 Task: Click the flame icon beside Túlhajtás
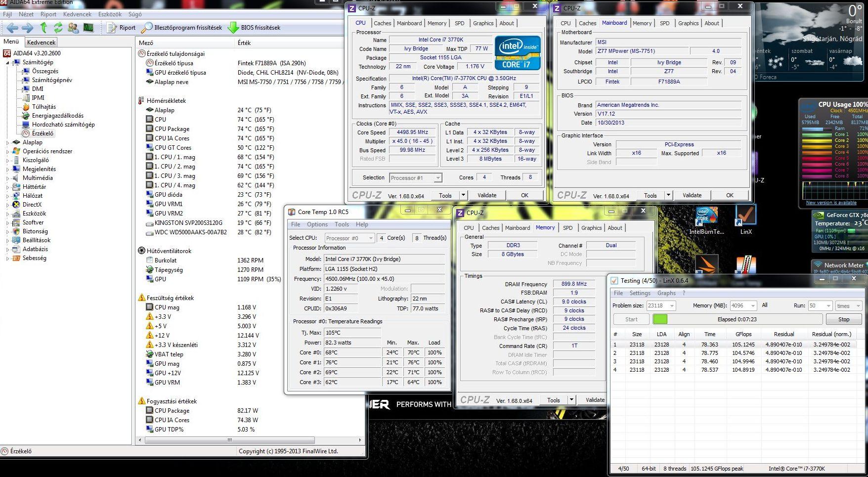26,107
